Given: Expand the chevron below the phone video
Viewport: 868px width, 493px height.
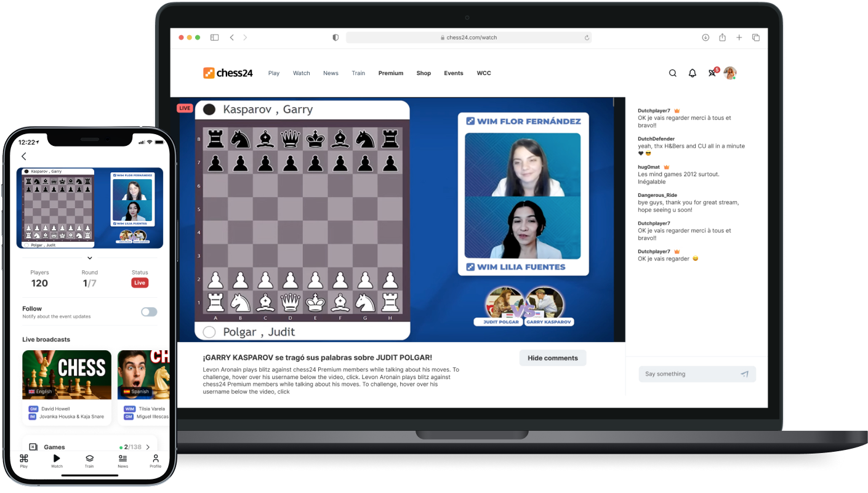Looking at the screenshot, I should pos(90,258).
